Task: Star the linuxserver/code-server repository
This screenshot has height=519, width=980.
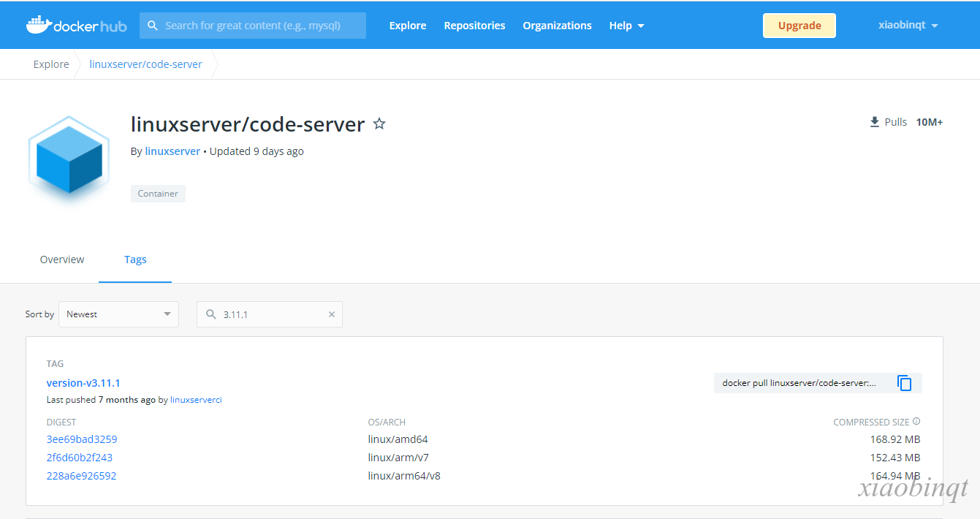Action: coord(379,124)
